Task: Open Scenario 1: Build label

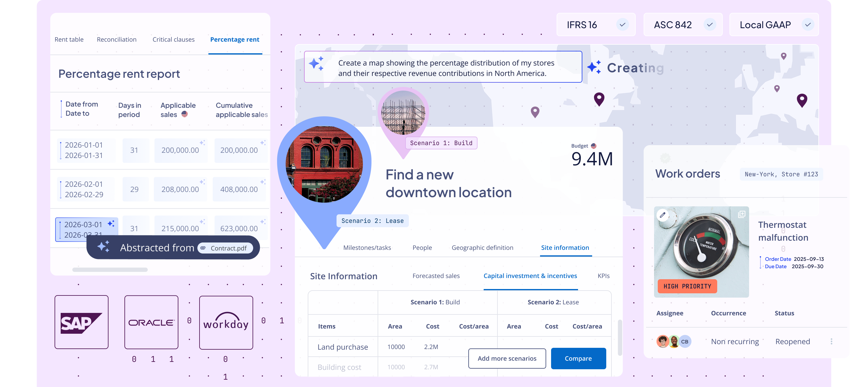Action: click(441, 143)
